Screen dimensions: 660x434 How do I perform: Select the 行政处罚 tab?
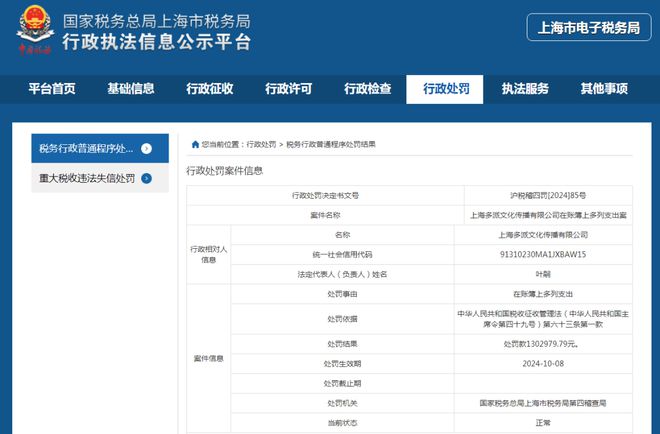coord(444,89)
